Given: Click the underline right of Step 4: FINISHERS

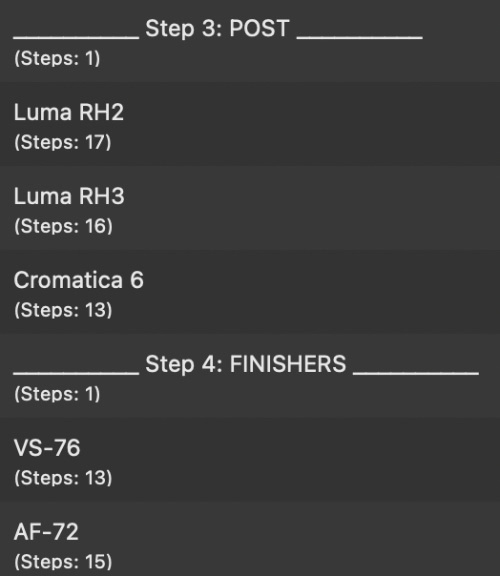Looking at the screenshot, I should 416,374.
